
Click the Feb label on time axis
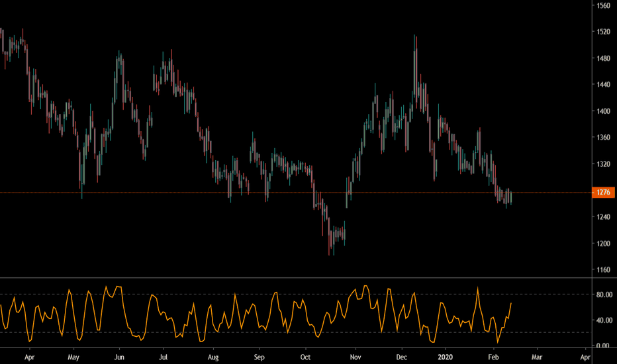pos(493,357)
